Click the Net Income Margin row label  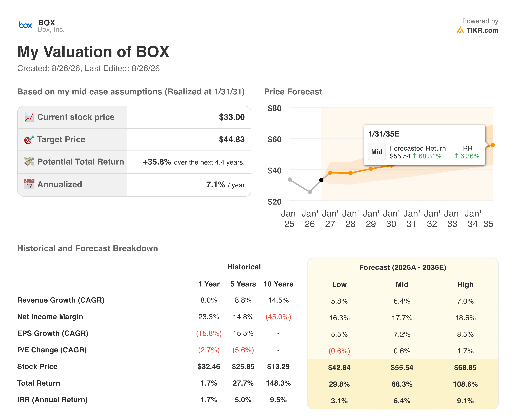point(50,317)
